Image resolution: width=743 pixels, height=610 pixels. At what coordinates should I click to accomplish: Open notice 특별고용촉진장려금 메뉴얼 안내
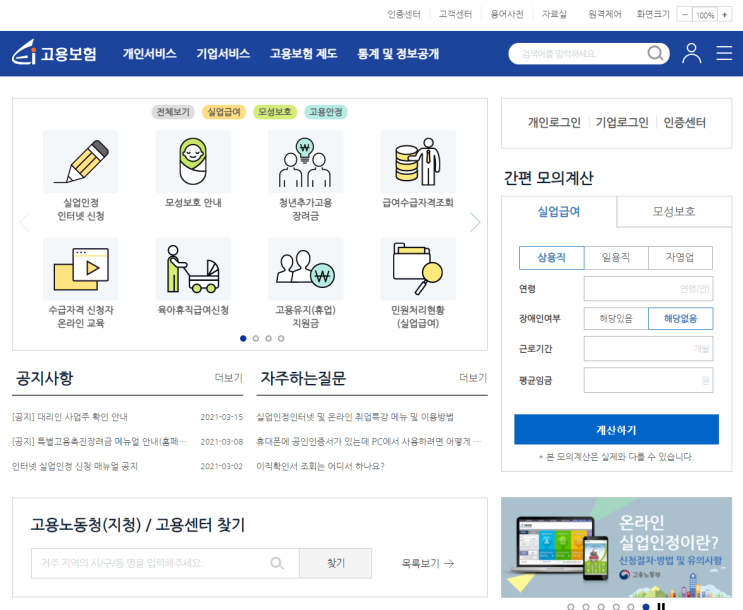[100, 442]
